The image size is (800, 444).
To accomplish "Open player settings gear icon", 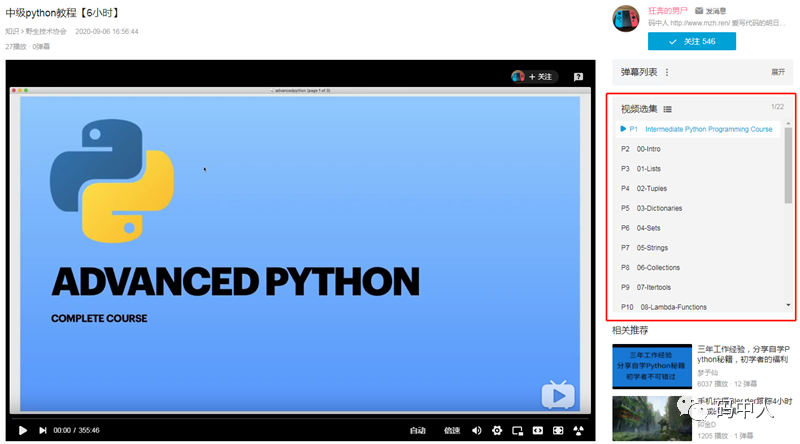I will tap(497, 430).
